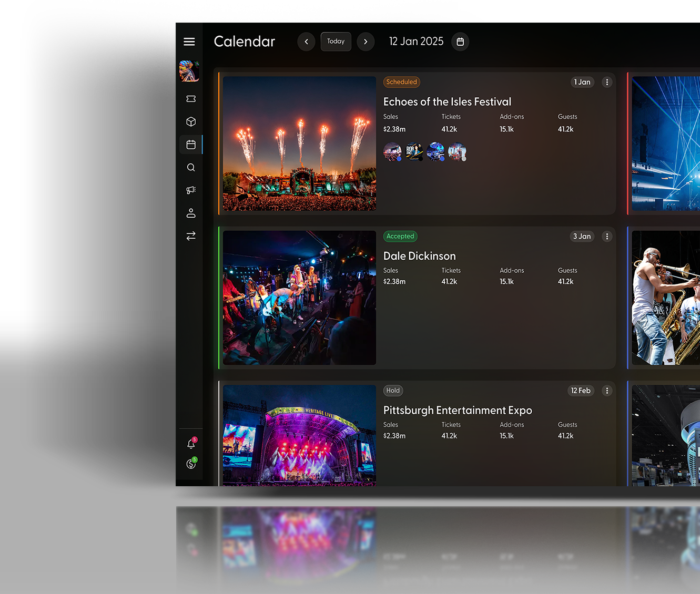Open the date picker calendar button
Viewport: 700px width, 594px height.
pyautogui.click(x=460, y=42)
